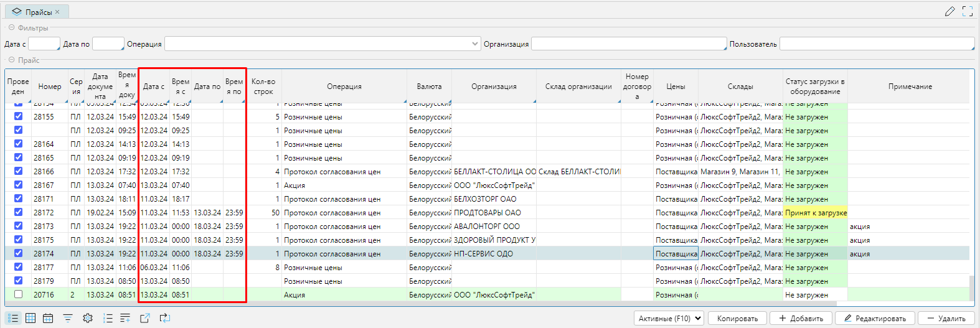Open the filter funnel icon in bottom toolbar
Viewport: 980px width, 328px height.
coord(68,318)
